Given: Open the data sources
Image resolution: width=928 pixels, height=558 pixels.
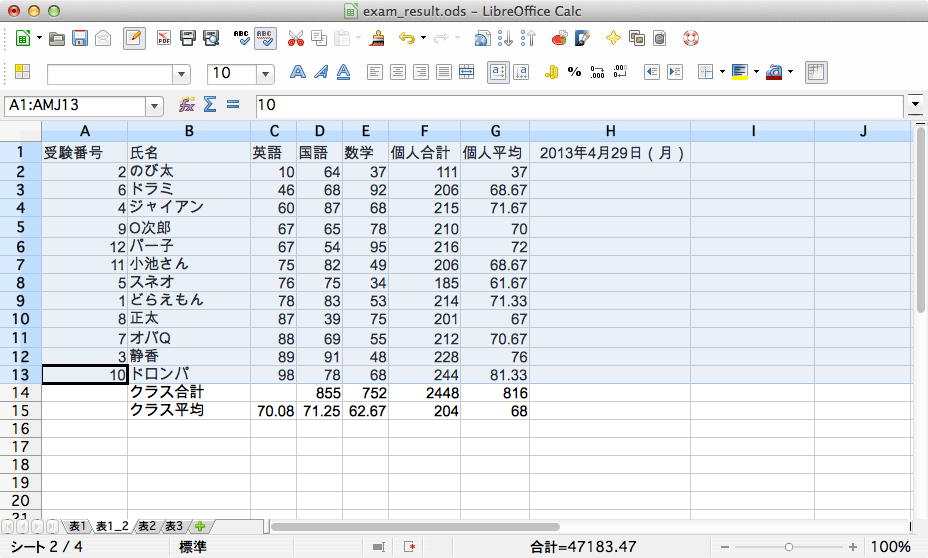Looking at the screenshot, I should coord(659,39).
